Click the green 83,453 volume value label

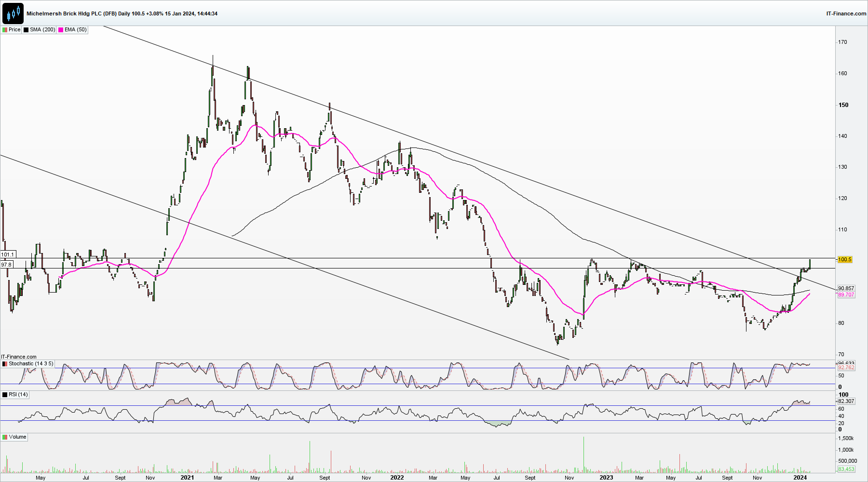click(x=846, y=469)
